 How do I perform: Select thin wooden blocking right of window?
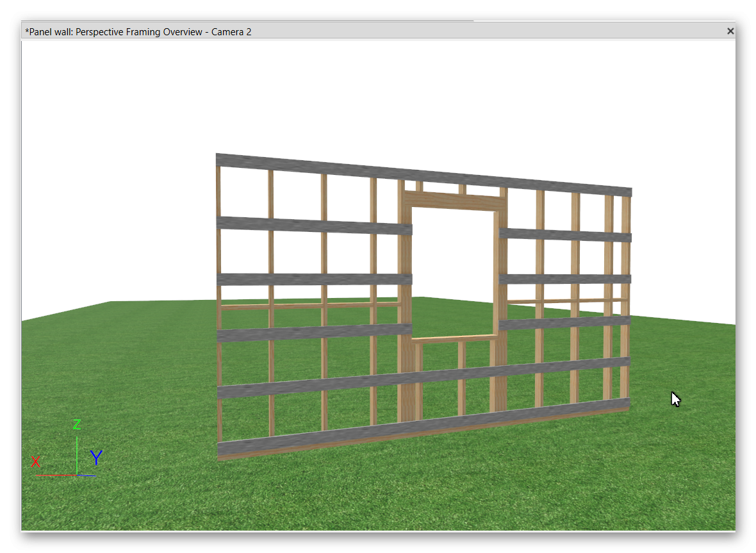pyautogui.click(x=564, y=301)
